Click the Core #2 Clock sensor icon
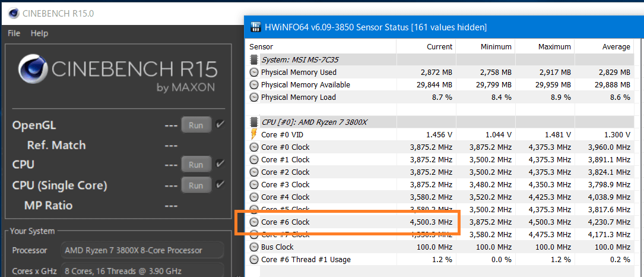644x277 pixels. point(254,172)
